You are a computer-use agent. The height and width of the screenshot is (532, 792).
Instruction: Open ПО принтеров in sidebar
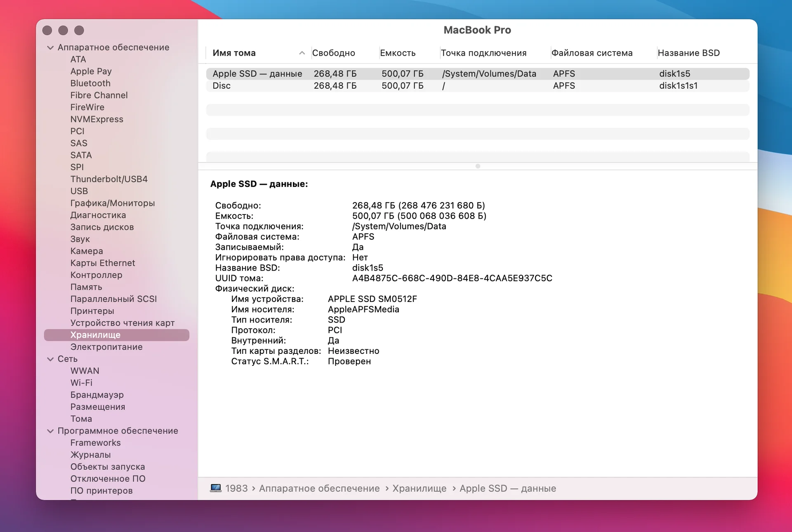click(x=101, y=490)
